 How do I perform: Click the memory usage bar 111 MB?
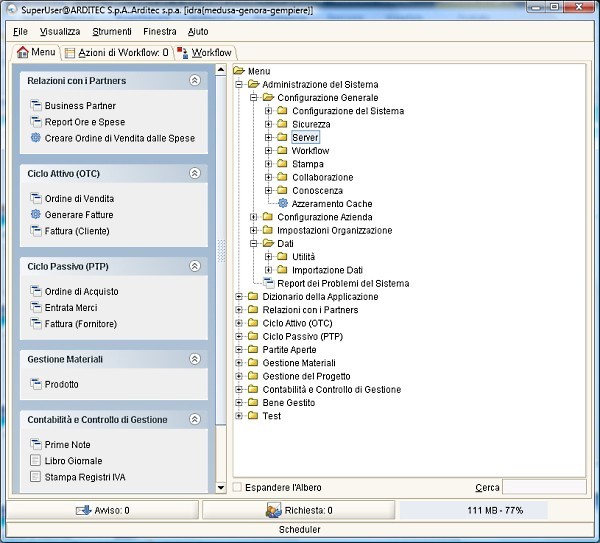(x=494, y=510)
